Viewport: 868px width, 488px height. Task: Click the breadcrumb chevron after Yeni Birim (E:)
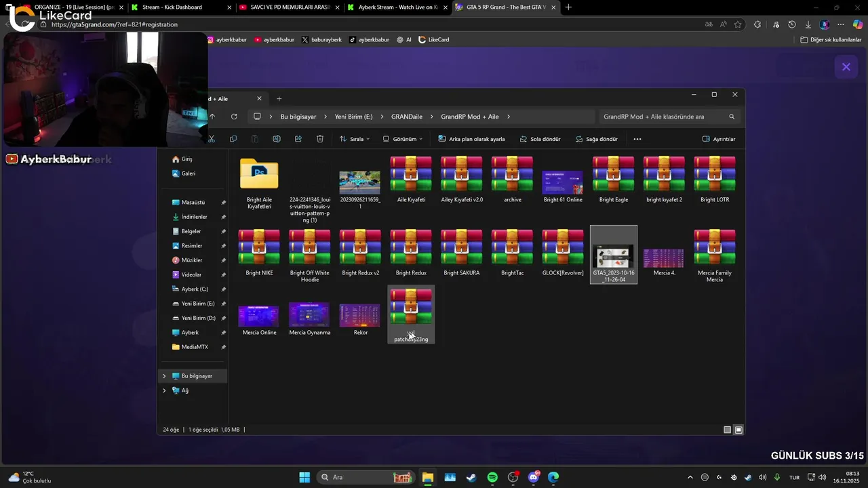coord(382,117)
